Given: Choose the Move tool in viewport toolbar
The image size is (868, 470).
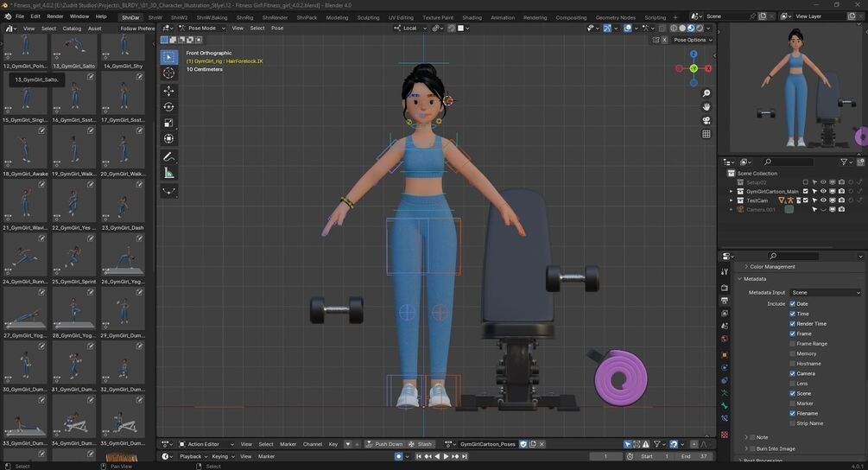Looking at the screenshot, I should click(168, 91).
